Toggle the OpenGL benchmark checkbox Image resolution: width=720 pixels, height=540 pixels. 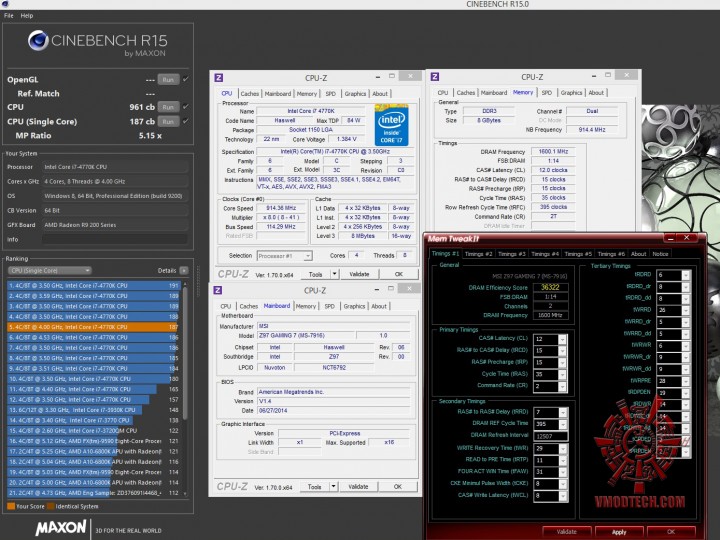(186, 79)
